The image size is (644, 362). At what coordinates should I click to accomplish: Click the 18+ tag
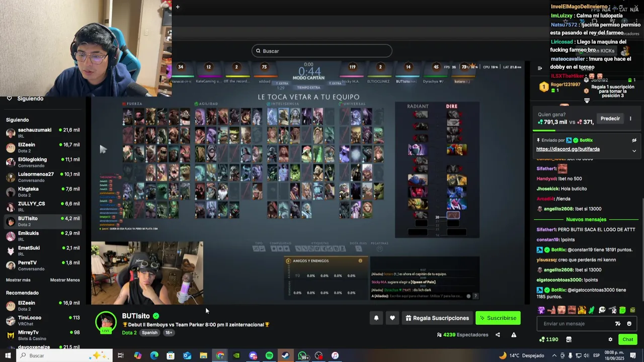(x=169, y=333)
